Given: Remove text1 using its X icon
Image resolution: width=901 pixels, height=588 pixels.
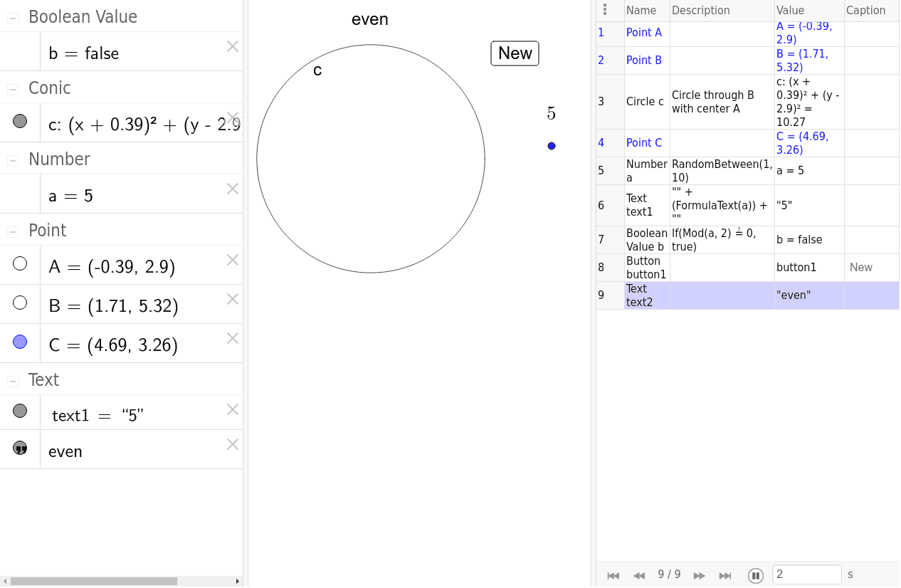Looking at the screenshot, I should tap(232, 409).
